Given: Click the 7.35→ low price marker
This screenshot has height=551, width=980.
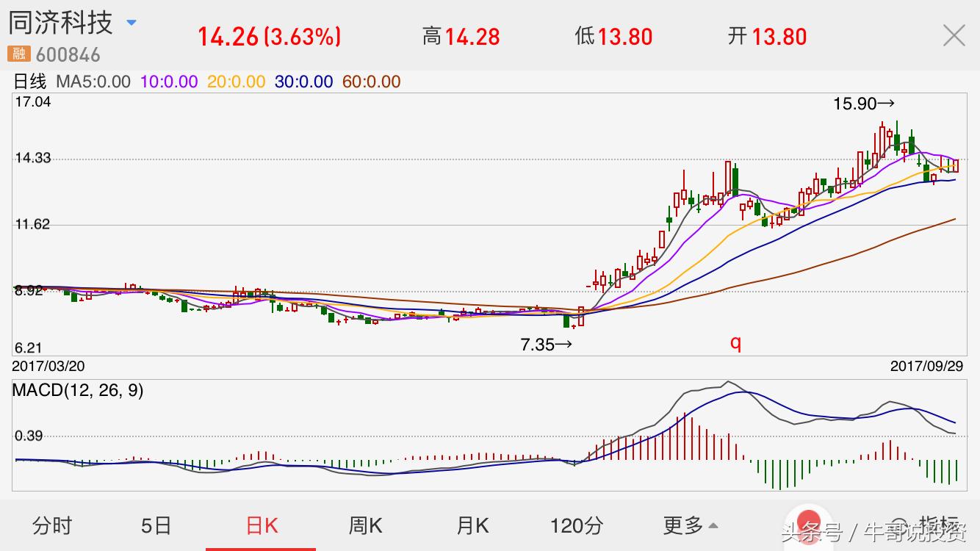Looking at the screenshot, I should pos(546,343).
